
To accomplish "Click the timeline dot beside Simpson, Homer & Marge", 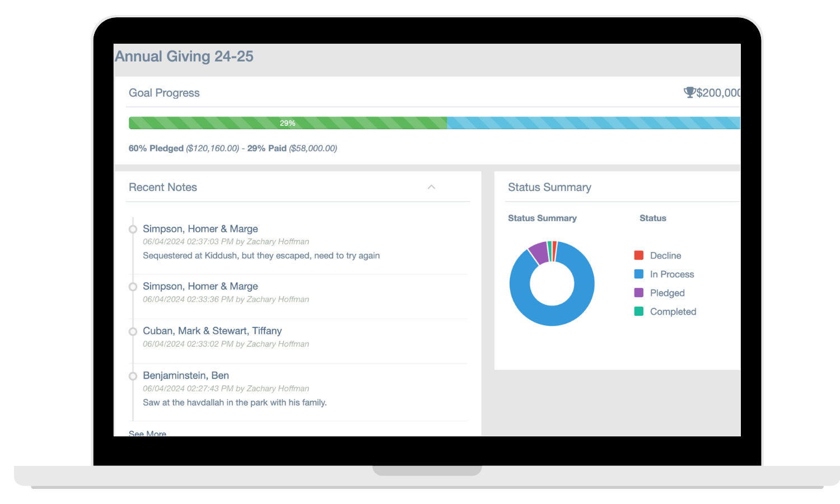I will click(x=133, y=230).
